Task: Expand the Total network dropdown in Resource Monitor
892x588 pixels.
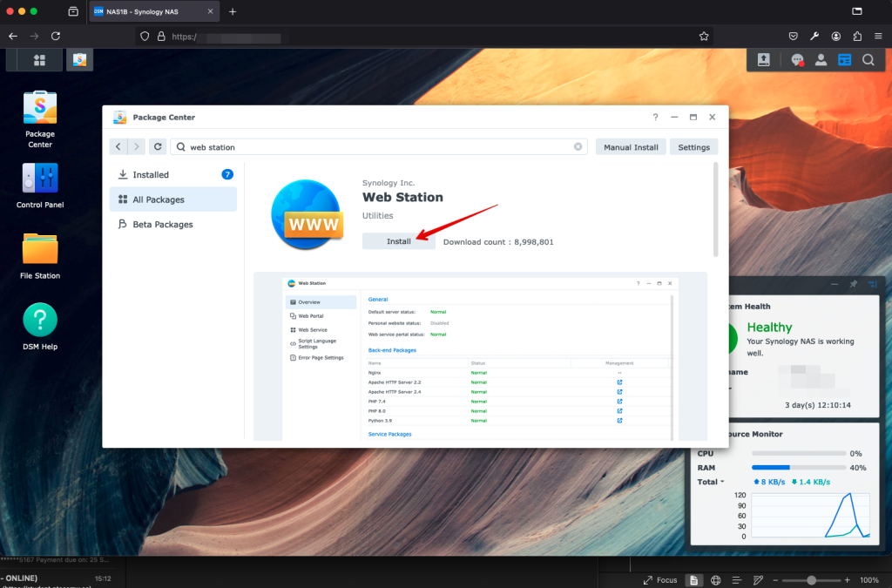Action: (711, 482)
